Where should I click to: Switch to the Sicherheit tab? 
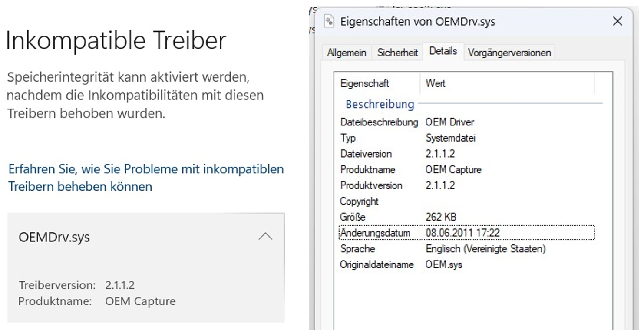tap(397, 53)
